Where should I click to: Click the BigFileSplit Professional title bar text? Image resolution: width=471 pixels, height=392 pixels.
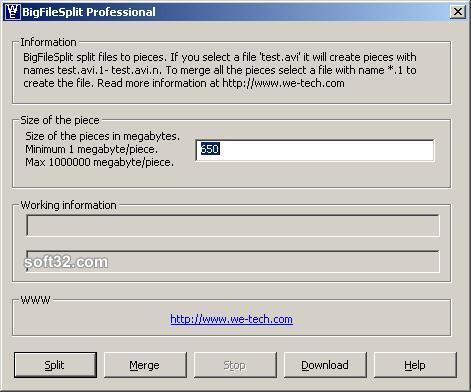pyautogui.click(x=89, y=12)
